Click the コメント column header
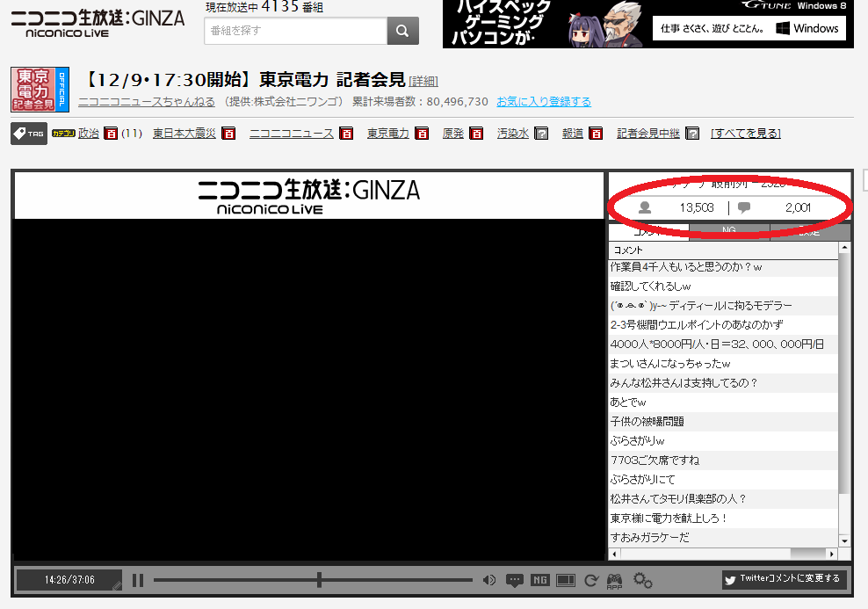The width and height of the screenshot is (868, 609). pyautogui.click(x=724, y=250)
